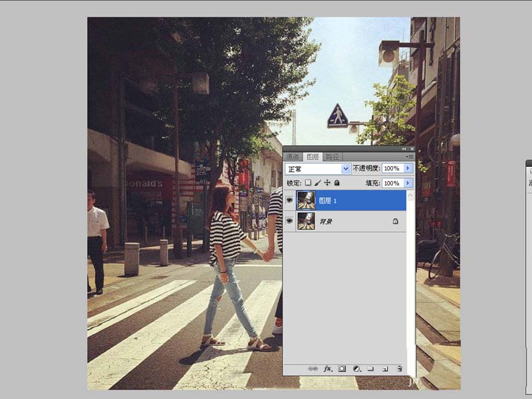Click the 填充 100% value field
This screenshot has width=532, height=399.
point(392,184)
